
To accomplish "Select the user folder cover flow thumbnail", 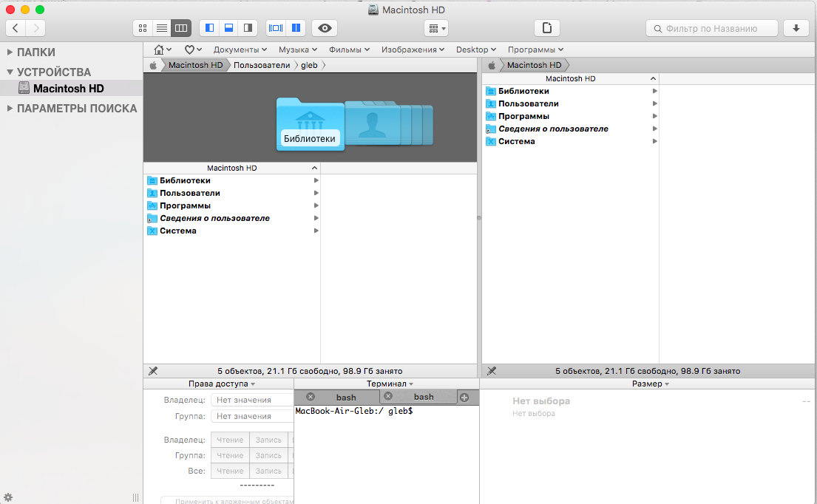I will (372, 123).
